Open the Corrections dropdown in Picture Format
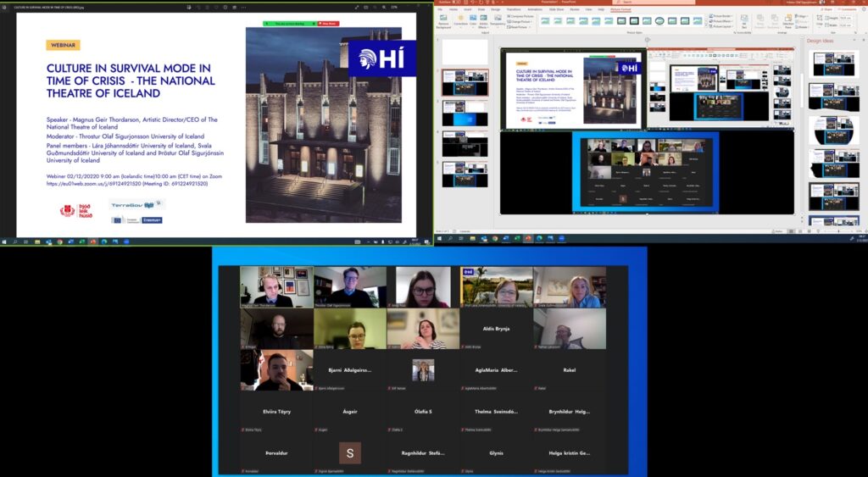Viewport: 868px width, 477px height. [x=460, y=21]
